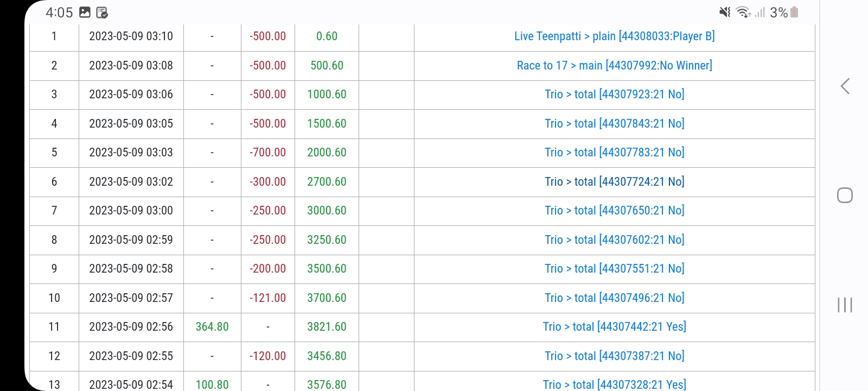
Task: Open Race to 17 main 44307992 link
Action: [614, 66]
